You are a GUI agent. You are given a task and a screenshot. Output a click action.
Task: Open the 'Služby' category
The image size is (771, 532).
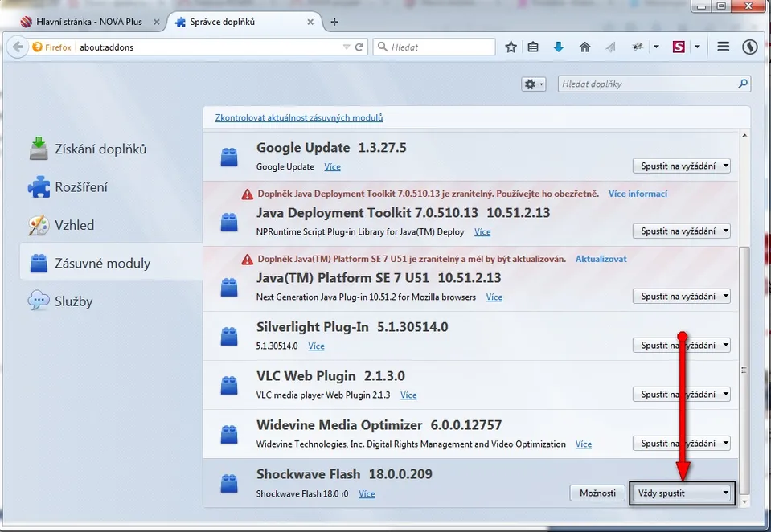coord(111,301)
